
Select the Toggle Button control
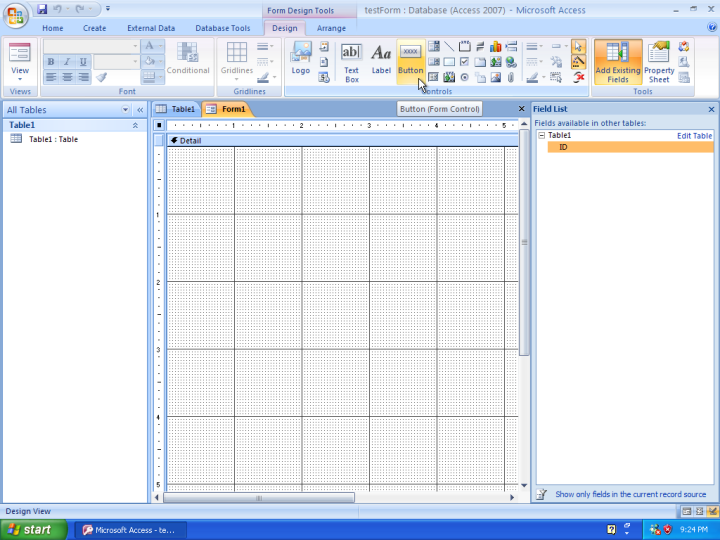click(480, 46)
